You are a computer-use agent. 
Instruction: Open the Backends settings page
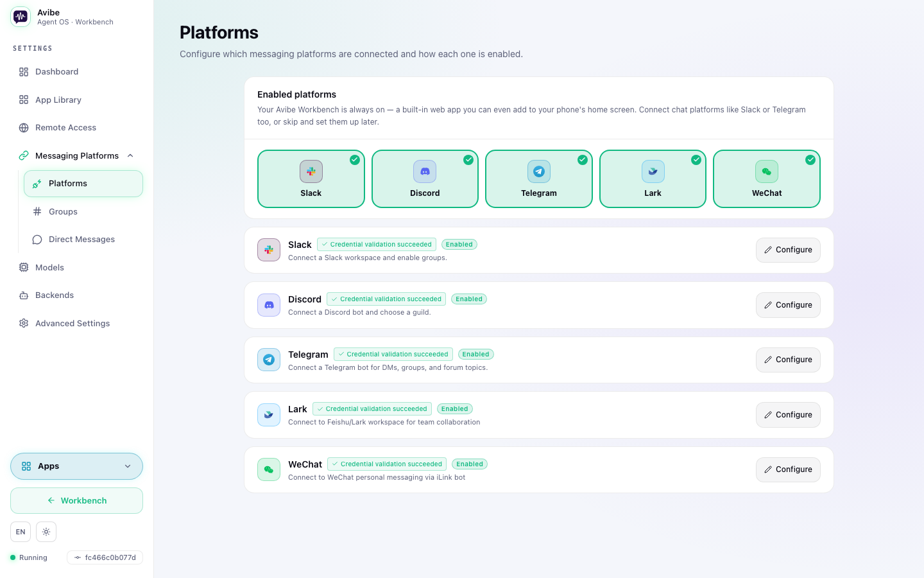(x=77, y=295)
